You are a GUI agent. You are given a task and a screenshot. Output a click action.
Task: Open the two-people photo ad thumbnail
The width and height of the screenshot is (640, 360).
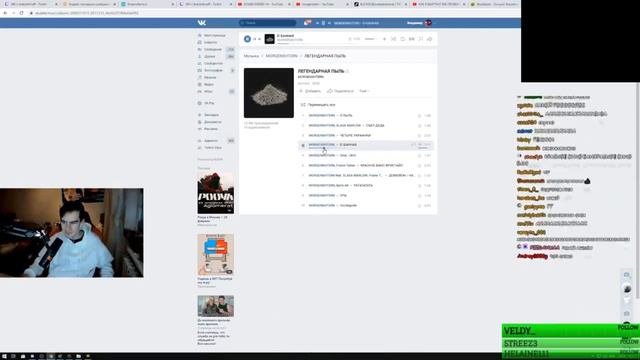tap(216, 306)
